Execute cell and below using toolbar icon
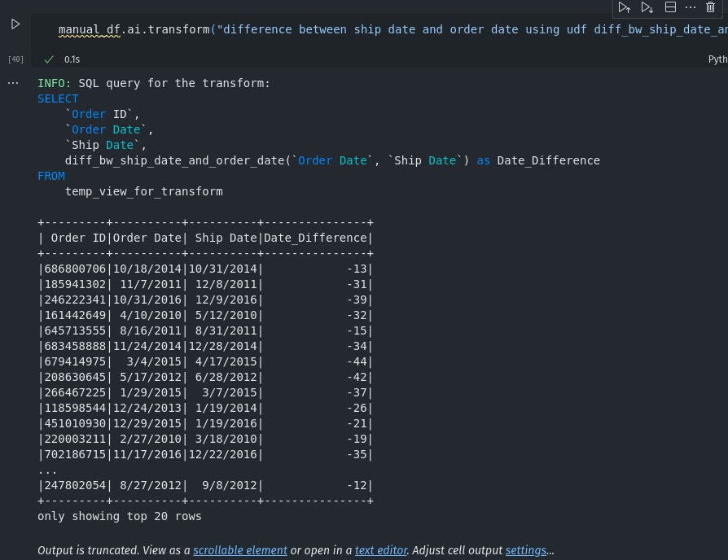Viewport: 728px width, 560px height. point(647,7)
